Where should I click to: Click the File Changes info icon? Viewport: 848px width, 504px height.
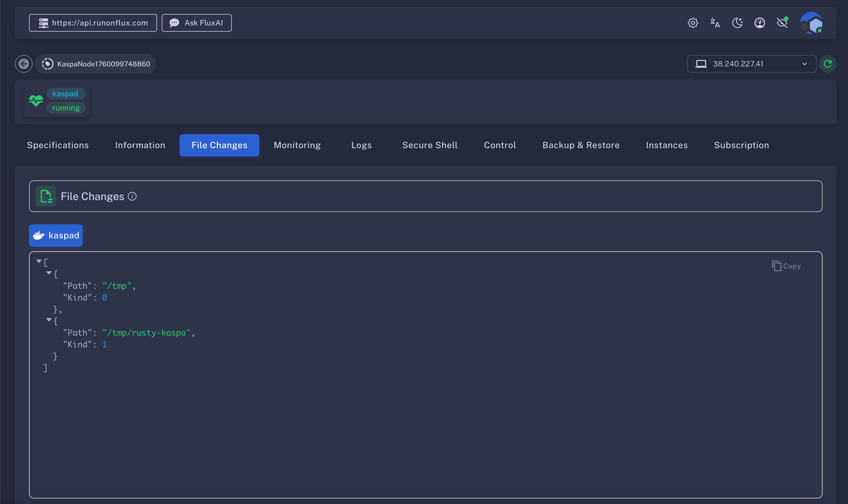tap(132, 196)
